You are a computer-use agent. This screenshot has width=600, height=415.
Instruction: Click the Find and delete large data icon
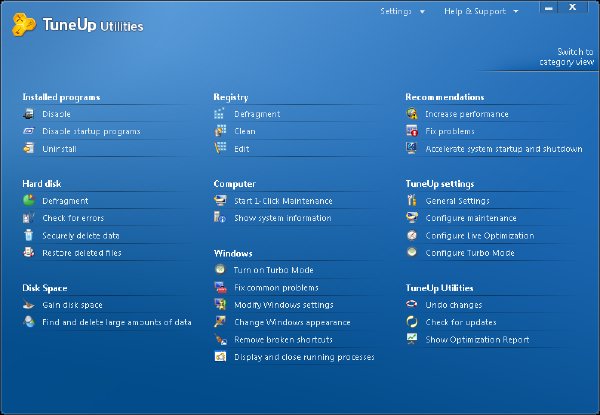[x=29, y=322]
